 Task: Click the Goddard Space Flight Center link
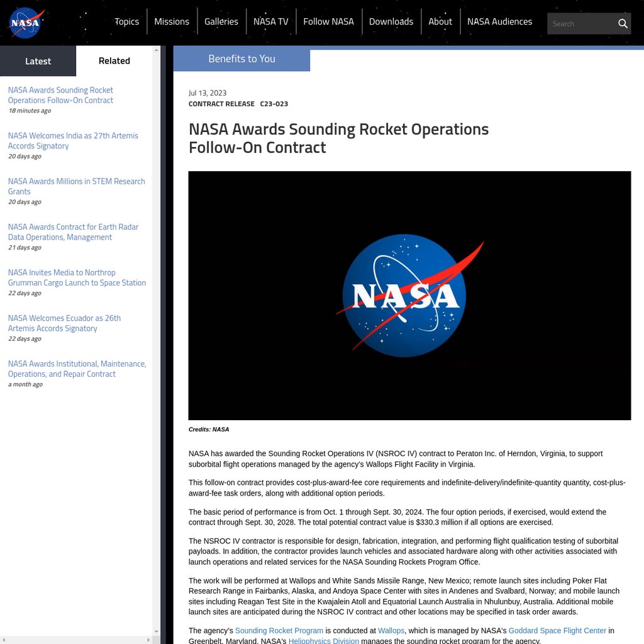tap(557, 630)
